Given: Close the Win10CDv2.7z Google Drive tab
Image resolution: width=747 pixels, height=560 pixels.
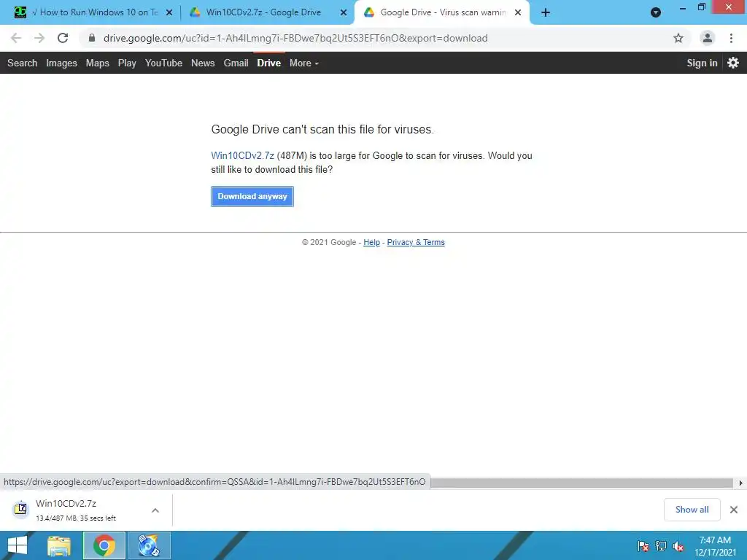Looking at the screenshot, I should click(344, 13).
